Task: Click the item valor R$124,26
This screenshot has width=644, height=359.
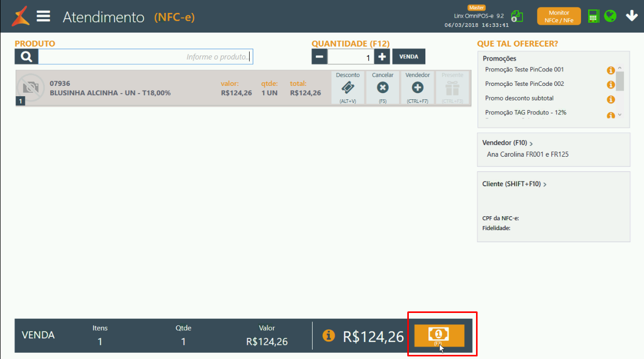Action: click(x=236, y=93)
